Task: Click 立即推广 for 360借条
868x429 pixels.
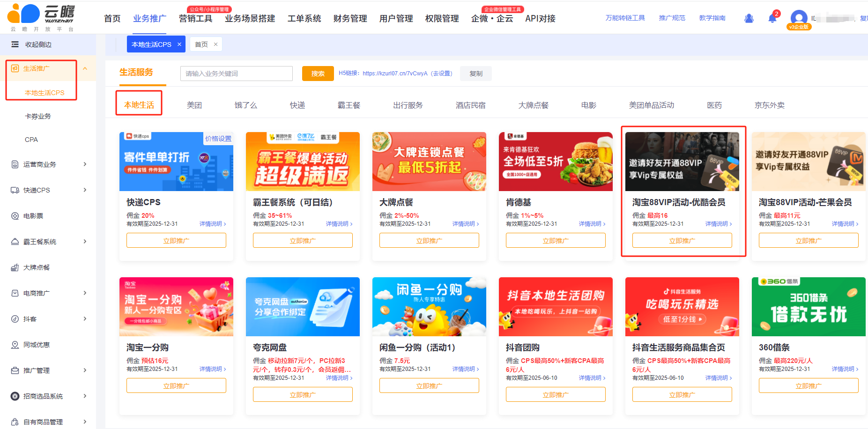Action: point(809,386)
